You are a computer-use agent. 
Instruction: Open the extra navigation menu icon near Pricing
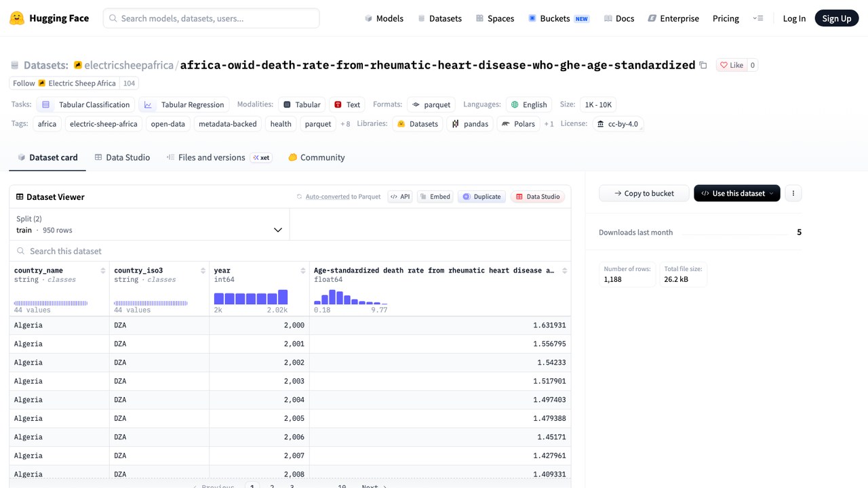coord(758,18)
